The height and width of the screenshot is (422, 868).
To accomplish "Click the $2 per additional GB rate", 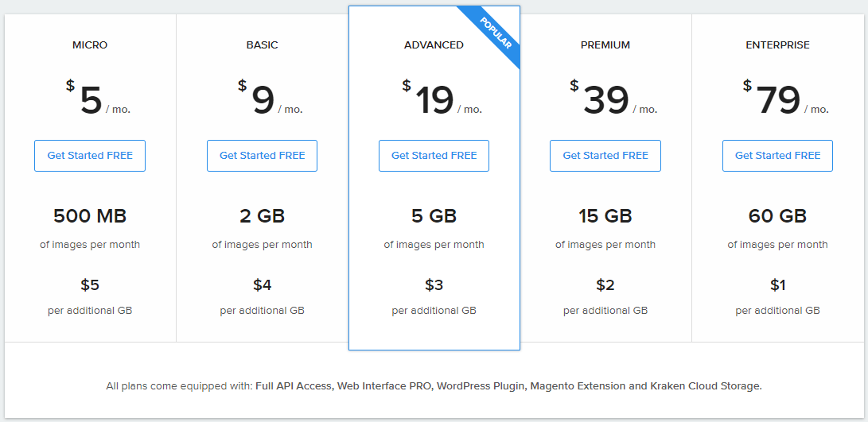I will pyautogui.click(x=605, y=285).
